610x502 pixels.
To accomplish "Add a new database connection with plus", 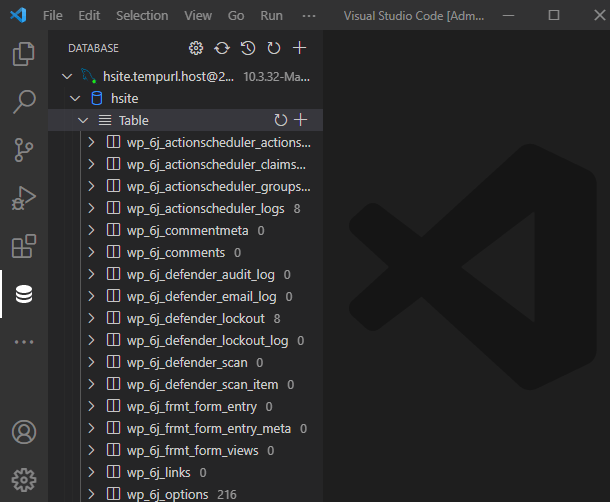I will (x=300, y=48).
